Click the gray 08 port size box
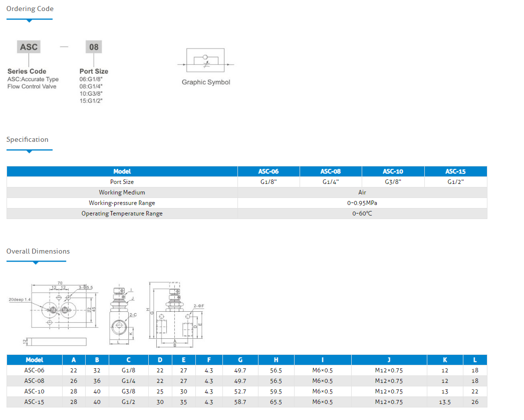The height and width of the screenshot is (420, 524). point(94,47)
